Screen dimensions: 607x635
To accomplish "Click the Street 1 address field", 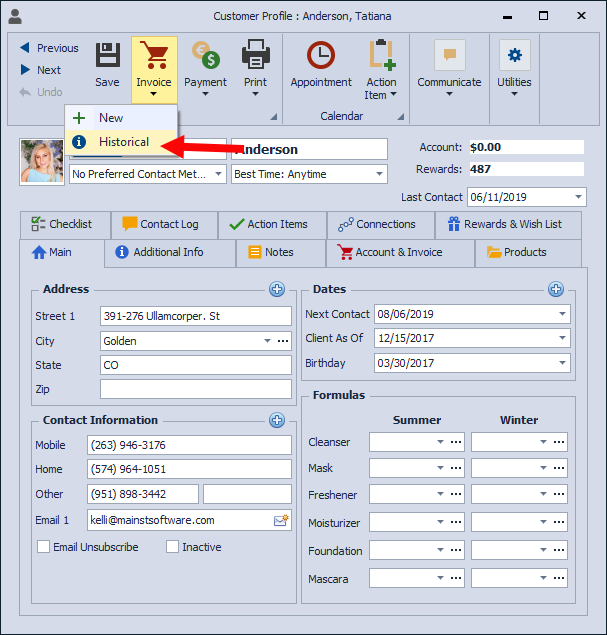I will click(x=196, y=316).
